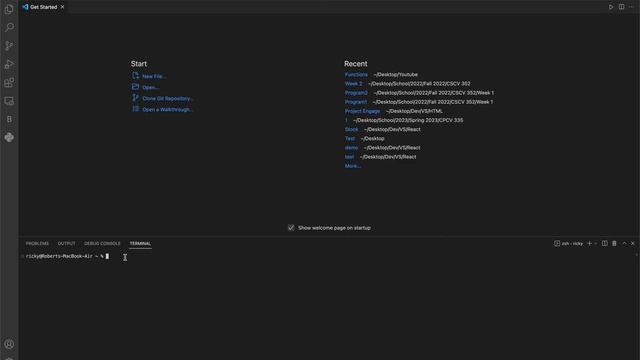Switch to the Terminal panel tab
Screen dimensions: 640x360
[140, 244]
